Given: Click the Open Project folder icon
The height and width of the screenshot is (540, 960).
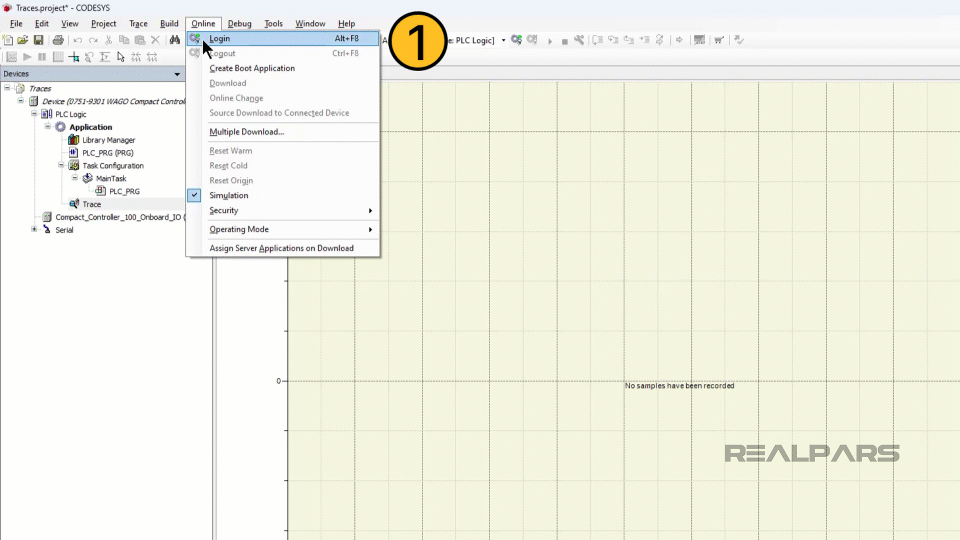Looking at the screenshot, I should 23,40.
